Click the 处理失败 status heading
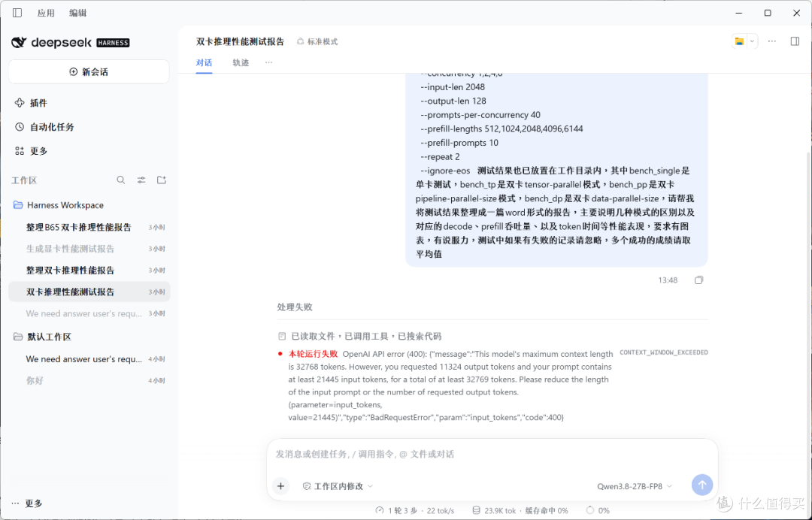This screenshot has width=812, height=520. pos(295,307)
